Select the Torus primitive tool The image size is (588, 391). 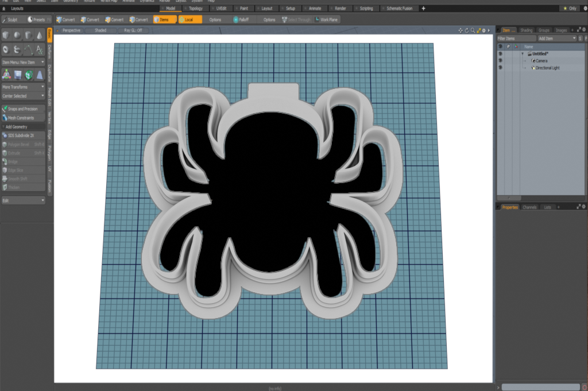tap(5, 49)
